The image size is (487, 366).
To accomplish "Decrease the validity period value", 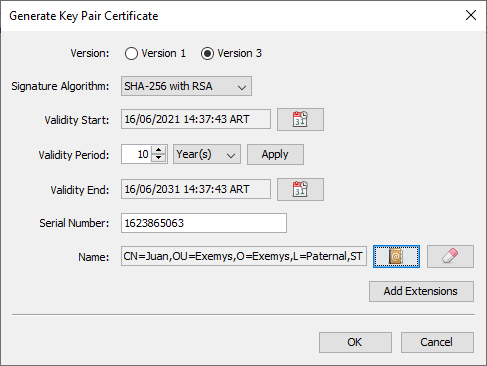I will pyautogui.click(x=159, y=158).
